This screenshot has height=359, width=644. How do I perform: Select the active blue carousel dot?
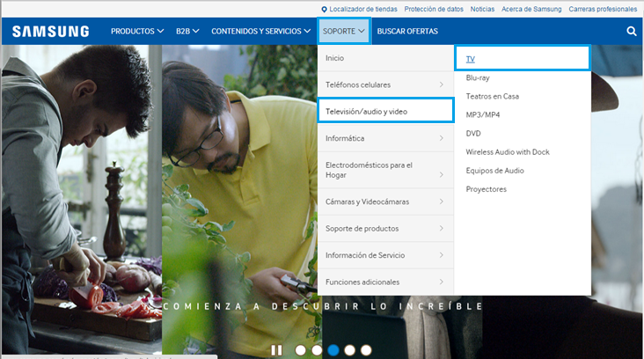pyautogui.click(x=333, y=350)
